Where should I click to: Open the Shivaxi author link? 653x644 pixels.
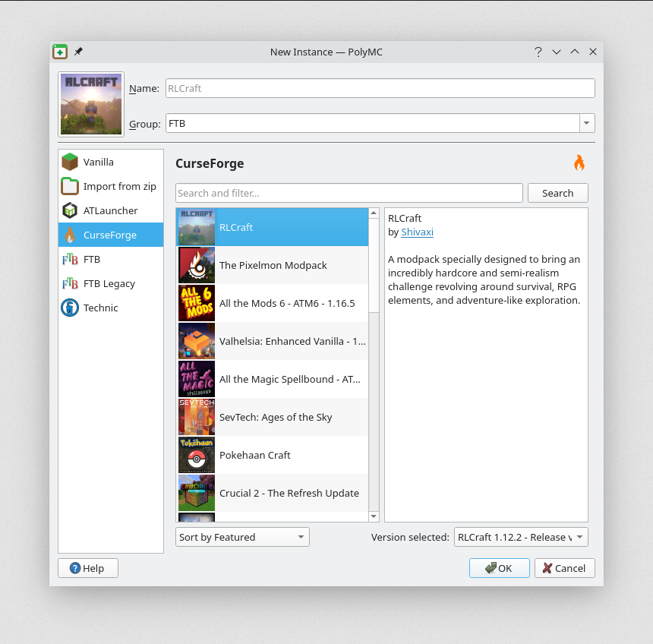pyautogui.click(x=417, y=232)
